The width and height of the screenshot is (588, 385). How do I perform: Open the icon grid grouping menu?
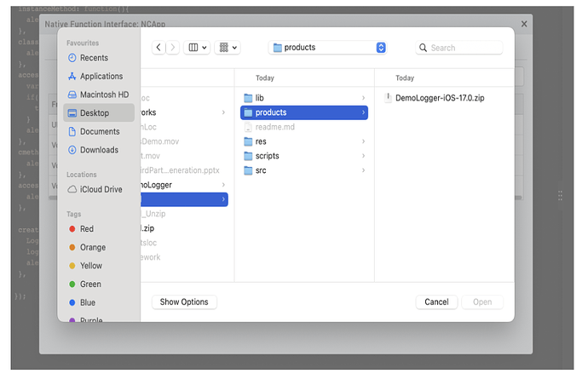(228, 48)
